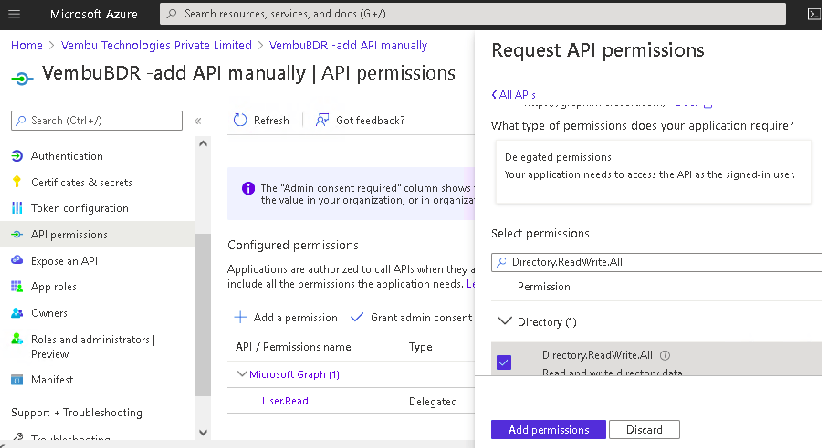Image resolution: width=822 pixels, height=448 pixels.
Task: Click the search magnifier icon in top bar
Action: point(171,14)
